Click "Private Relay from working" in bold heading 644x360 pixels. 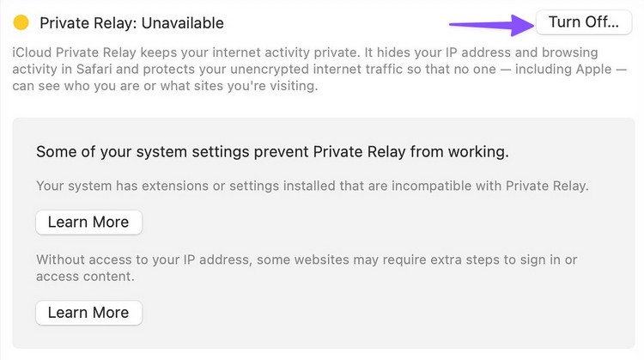(x=422, y=152)
